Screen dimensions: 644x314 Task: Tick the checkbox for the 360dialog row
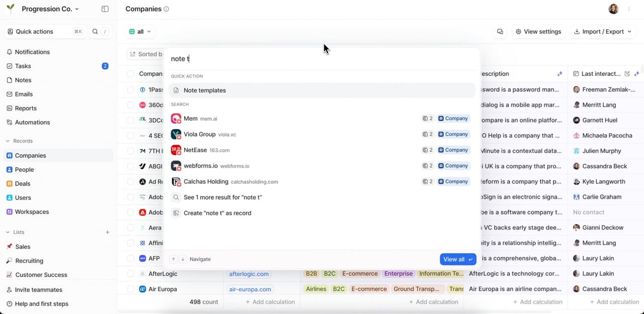tap(131, 105)
